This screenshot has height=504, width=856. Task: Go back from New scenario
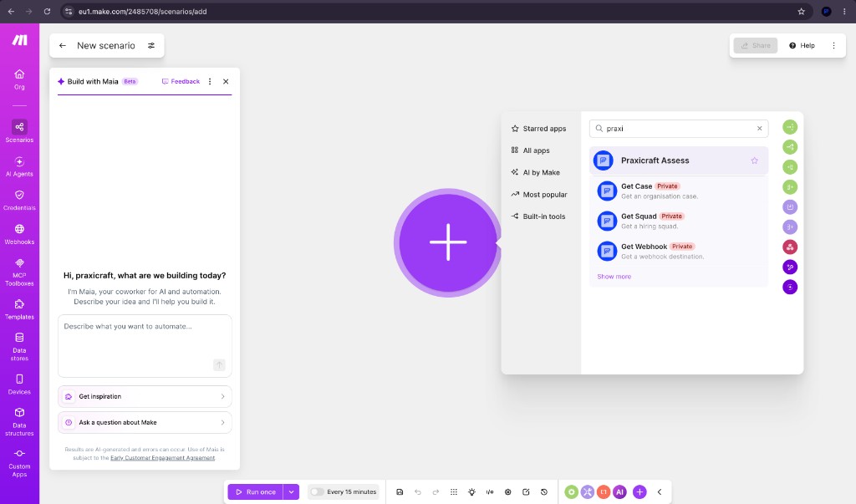[x=62, y=46]
